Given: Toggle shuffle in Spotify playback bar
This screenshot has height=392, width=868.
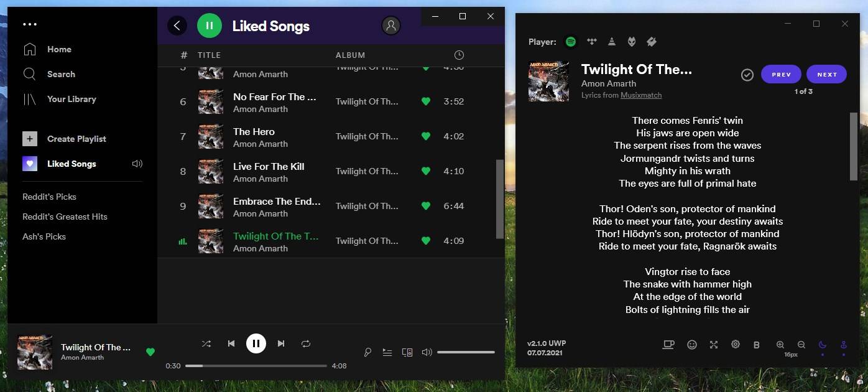Looking at the screenshot, I should (206, 343).
